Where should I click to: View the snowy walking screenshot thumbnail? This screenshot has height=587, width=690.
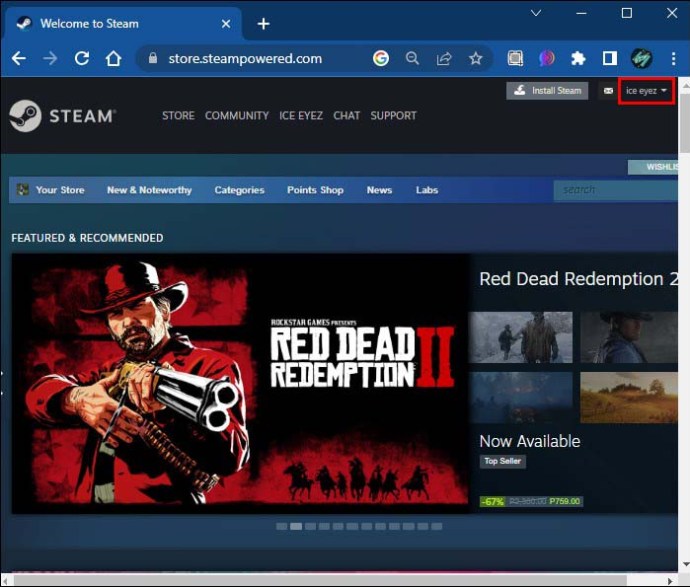coord(521,338)
